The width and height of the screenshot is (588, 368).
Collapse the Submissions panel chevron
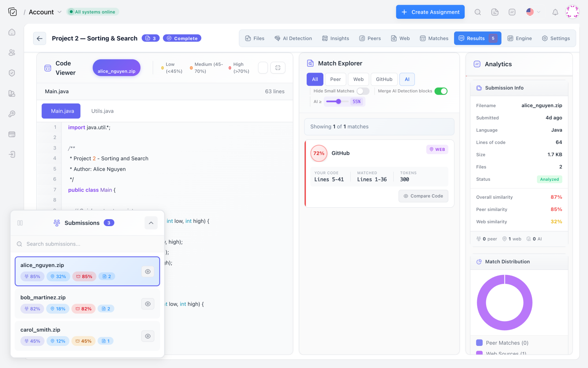[151, 223]
